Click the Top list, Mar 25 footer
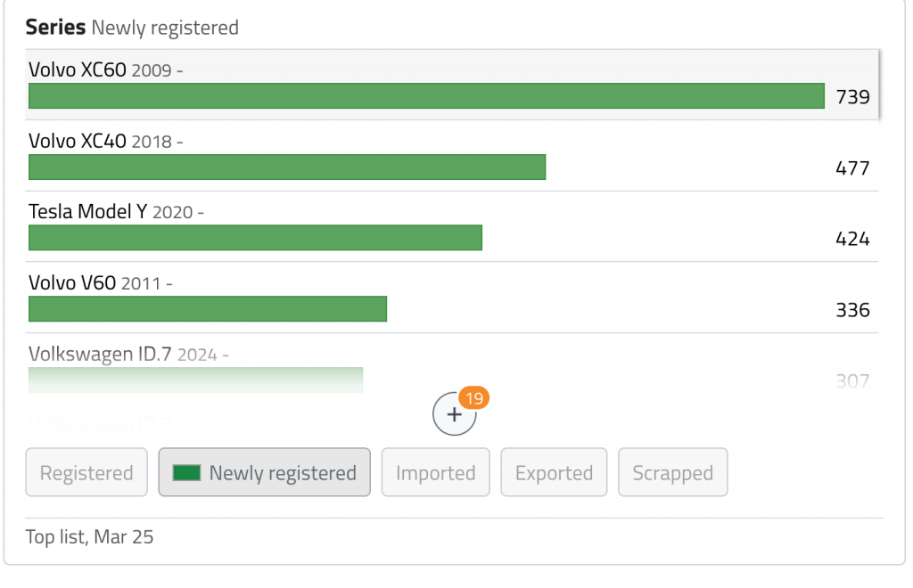 pos(89,537)
